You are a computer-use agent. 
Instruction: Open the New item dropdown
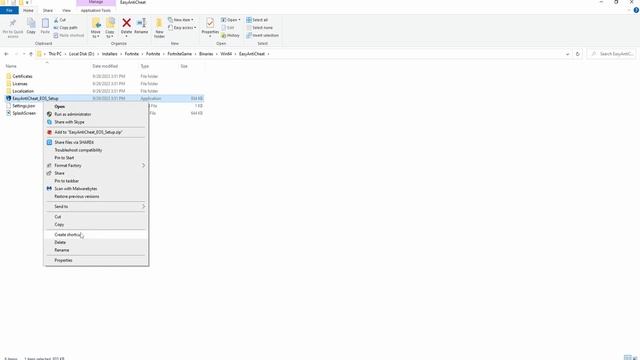[181, 20]
